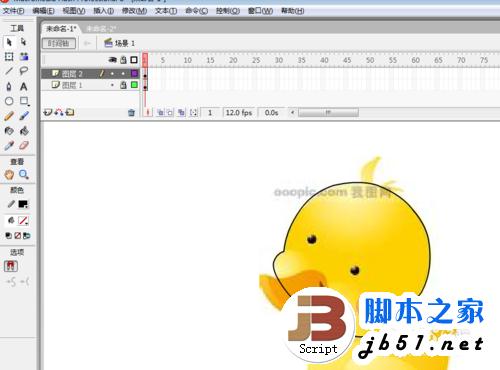The height and width of the screenshot is (370, 500).
Task: Toggle lock for all layers header
Action: pyautogui.click(x=123, y=60)
